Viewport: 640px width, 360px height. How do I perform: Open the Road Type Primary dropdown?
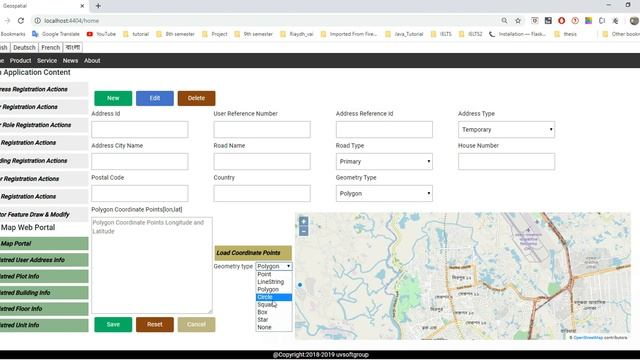pos(384,161)
